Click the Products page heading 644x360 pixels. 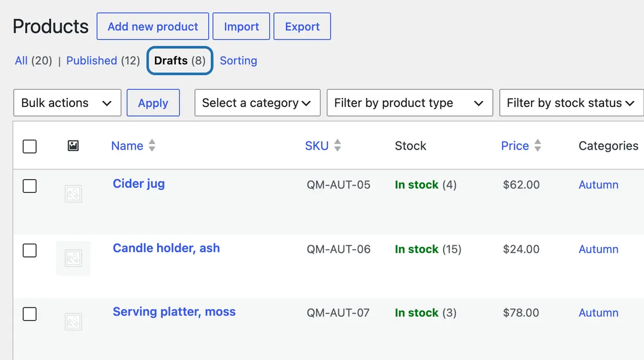(x=50, y=26)
